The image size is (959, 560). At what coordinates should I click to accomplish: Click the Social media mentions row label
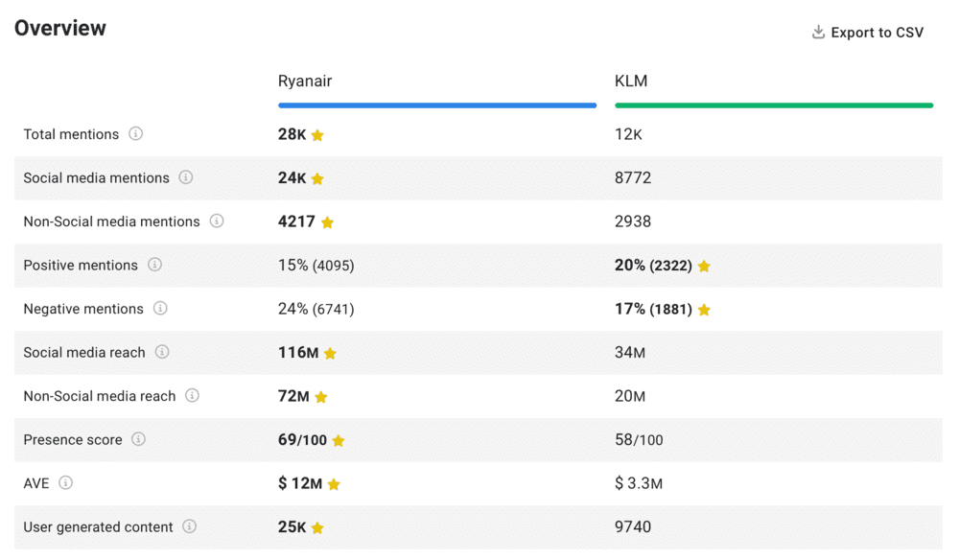tap(96, 178)
